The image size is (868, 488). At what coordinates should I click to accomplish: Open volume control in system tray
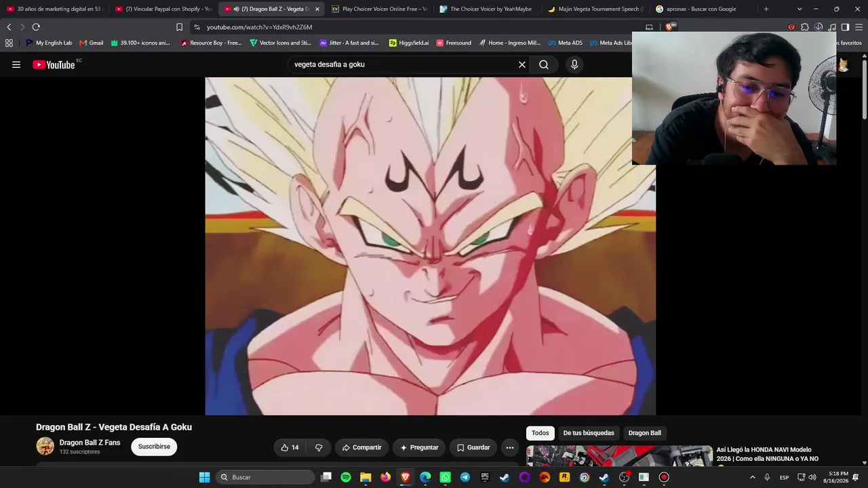812,477
